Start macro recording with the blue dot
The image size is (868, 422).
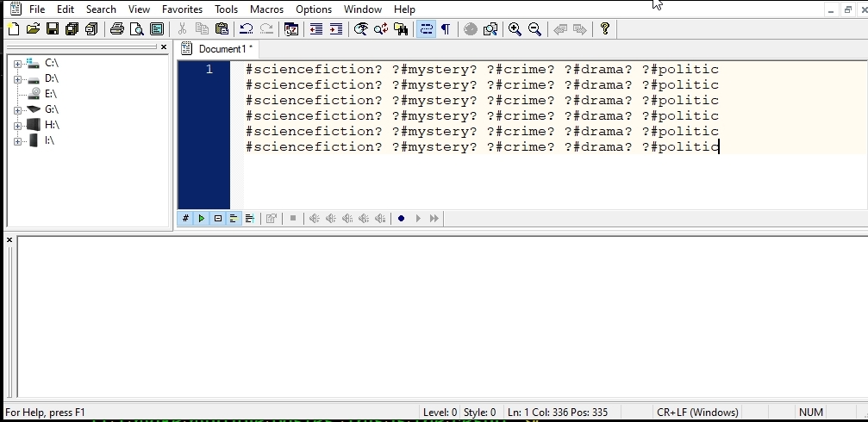click(x=402, y=219)
